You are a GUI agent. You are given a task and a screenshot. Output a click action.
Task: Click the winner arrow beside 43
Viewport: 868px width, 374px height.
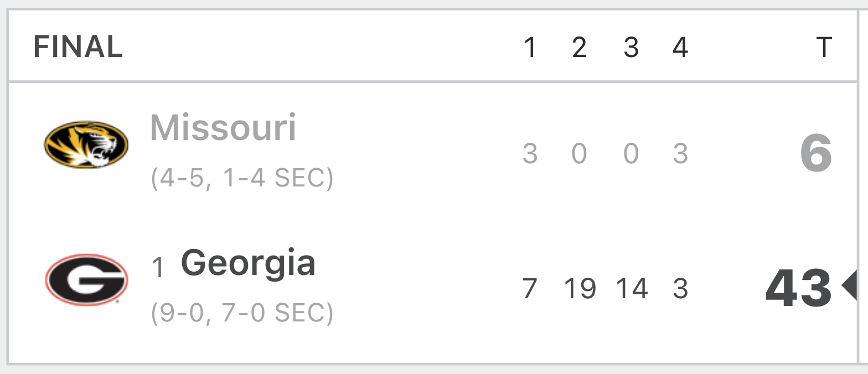tap(849, 285)
